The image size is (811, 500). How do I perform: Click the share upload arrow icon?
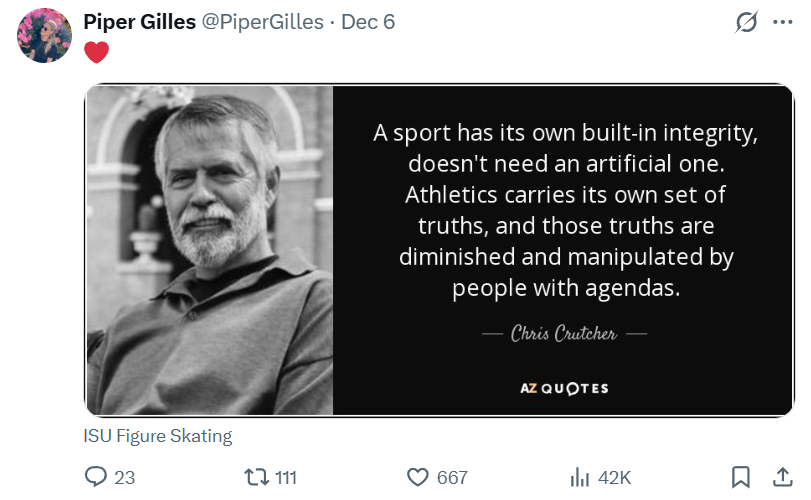782,477
